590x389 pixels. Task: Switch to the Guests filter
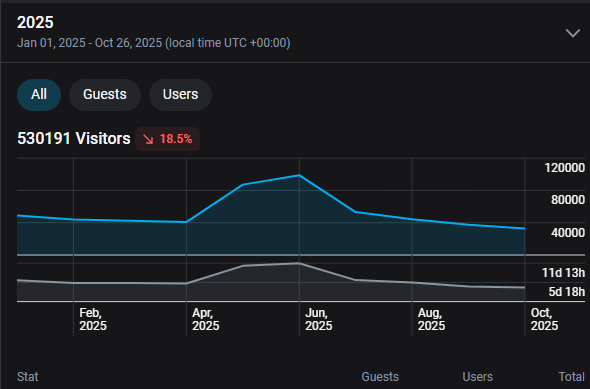click(105, 94)
